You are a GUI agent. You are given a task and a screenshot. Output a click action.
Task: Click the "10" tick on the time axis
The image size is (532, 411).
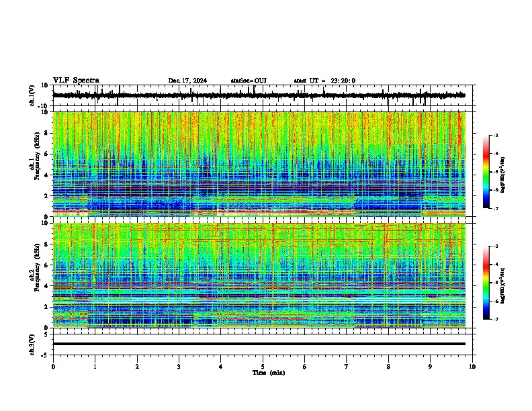(x=472, y=367)
